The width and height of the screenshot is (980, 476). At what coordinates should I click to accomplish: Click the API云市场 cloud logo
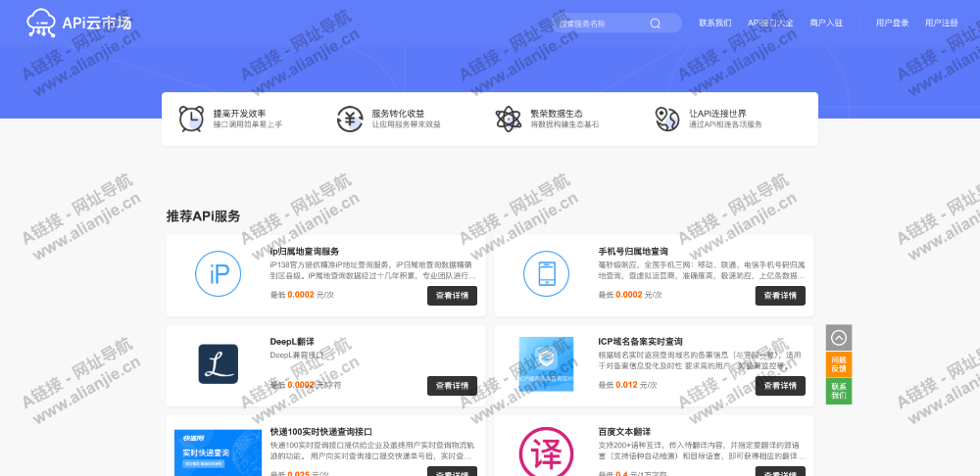click(78, 24)
